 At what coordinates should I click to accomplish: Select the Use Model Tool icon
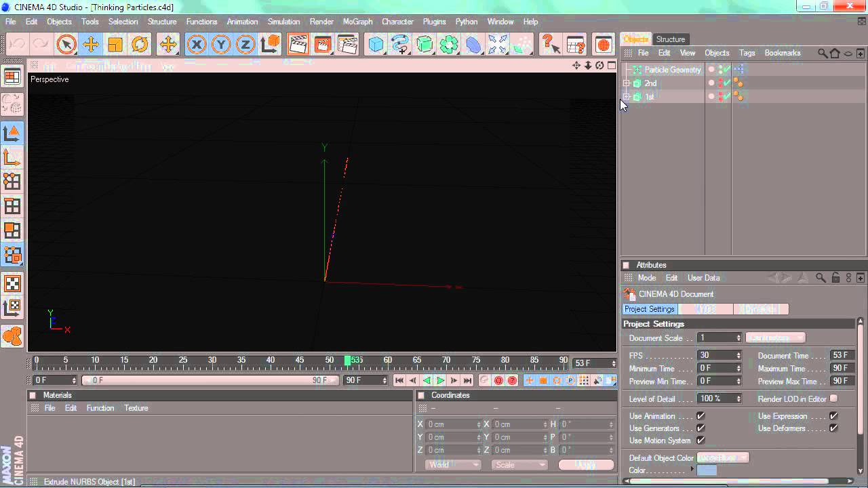[x=12, y=134]
